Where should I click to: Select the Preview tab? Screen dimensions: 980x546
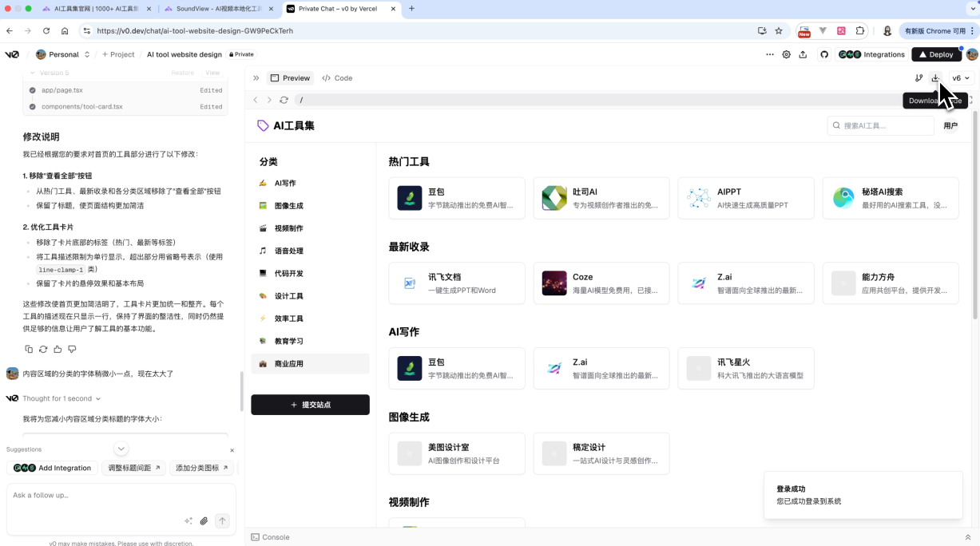290,78
